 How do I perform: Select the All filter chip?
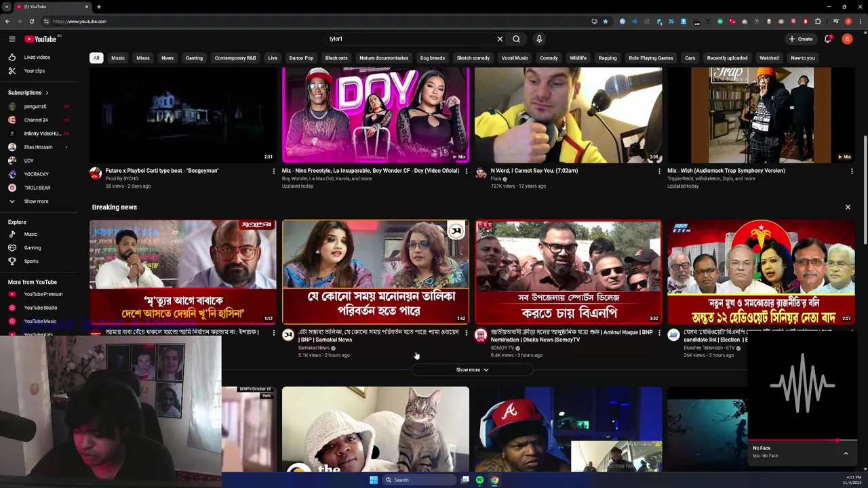[x=96, y=58]
